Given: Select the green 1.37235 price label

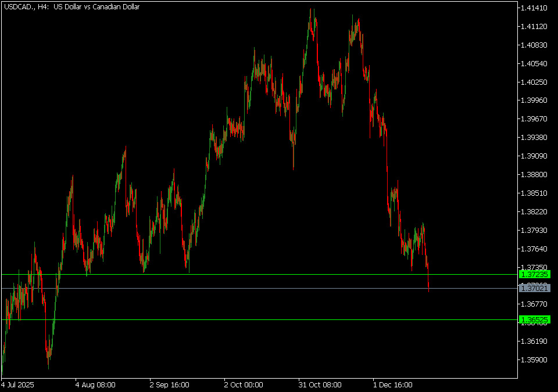Looking at the screenshot, I should tap(535, 274).
